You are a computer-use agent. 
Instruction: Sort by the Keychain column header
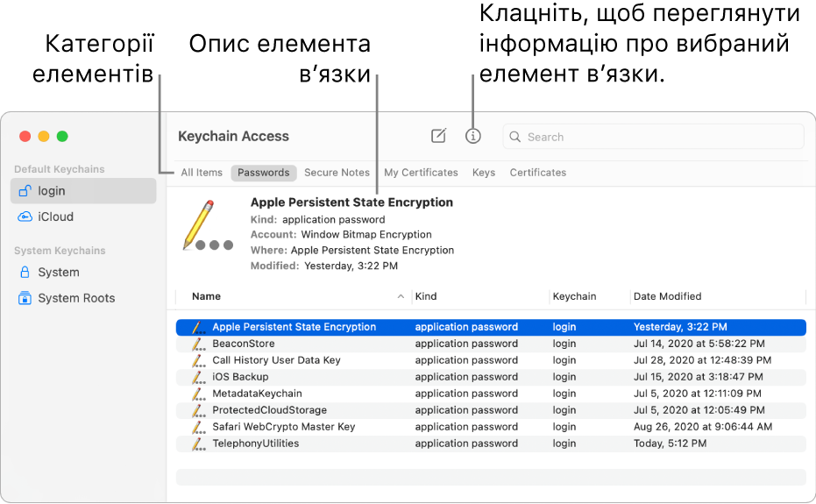click(x=575, y=296)
